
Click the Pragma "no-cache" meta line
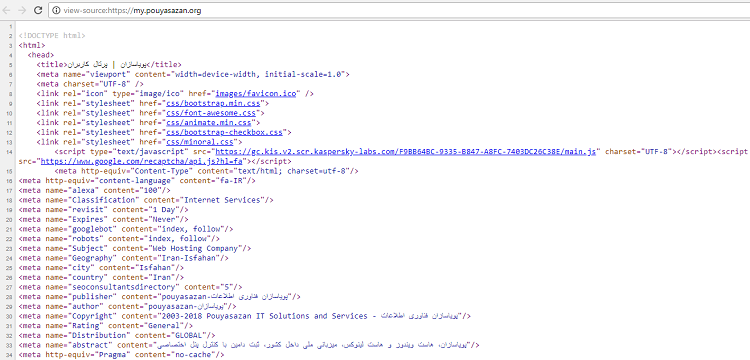[121, 354]
